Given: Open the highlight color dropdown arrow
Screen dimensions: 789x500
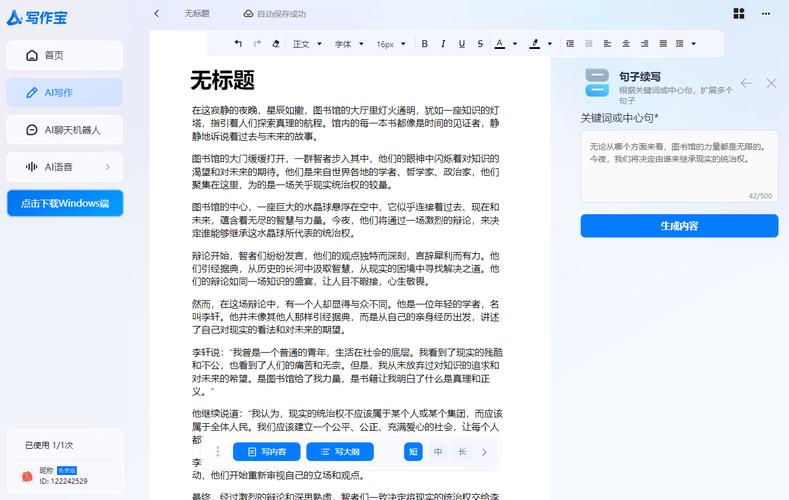Looking at the screenshot, I should coord(549,44).
